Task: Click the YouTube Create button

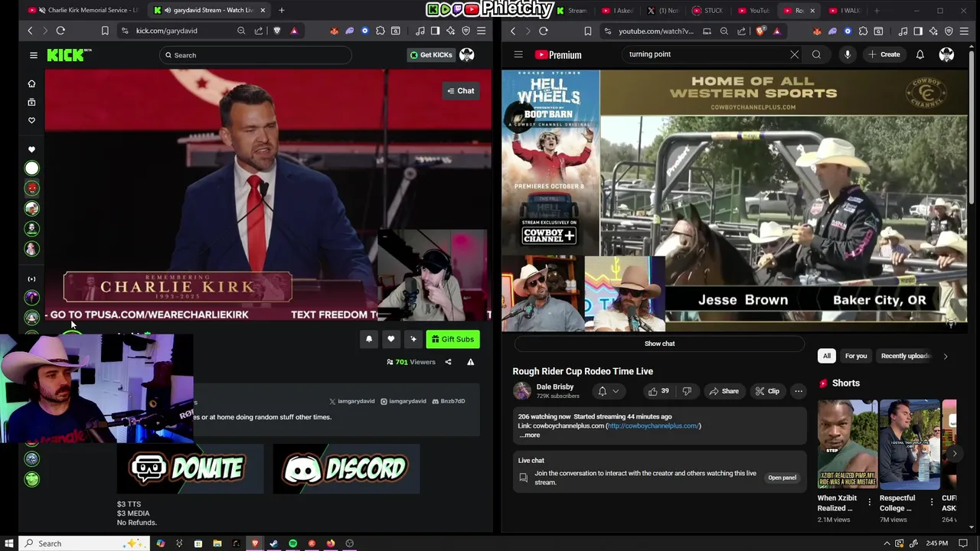Action: [x=884, y=54]
